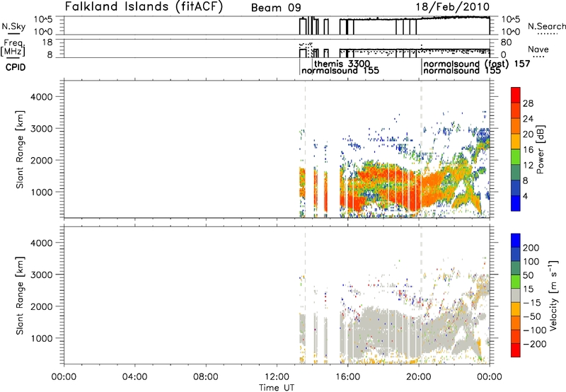Click the "4000" range tick in the power panel
Viewport: 566px width, 392px height.
click(42, 97)
